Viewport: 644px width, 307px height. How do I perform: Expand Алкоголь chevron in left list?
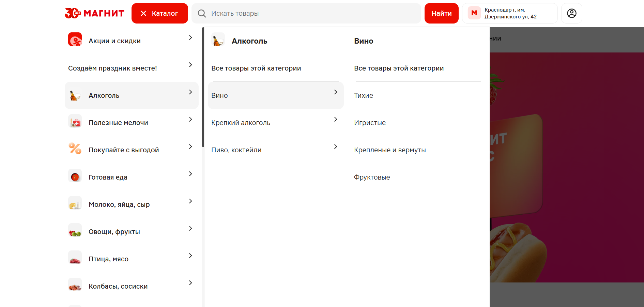tap(190, 92)
